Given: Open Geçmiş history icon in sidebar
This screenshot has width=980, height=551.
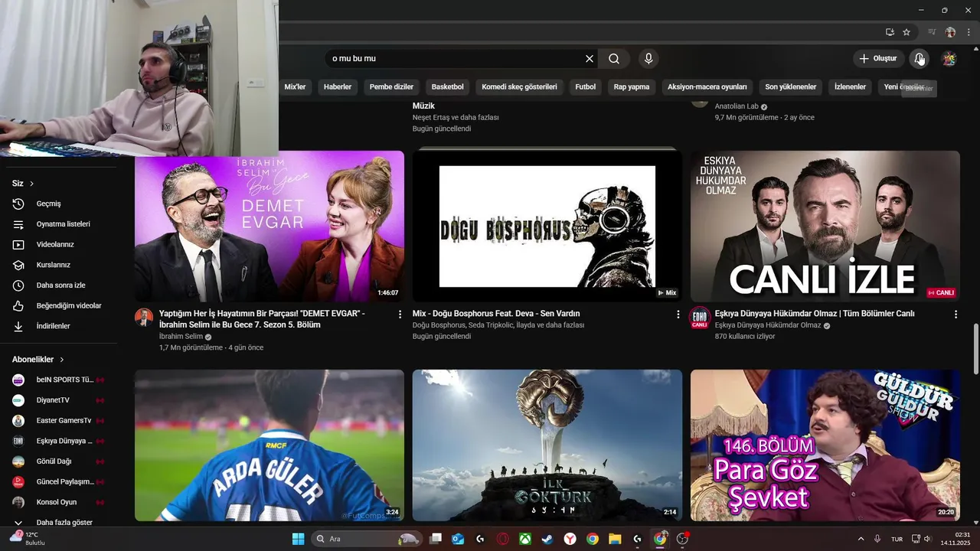Looking at the screenshot, I should (18, 204).
